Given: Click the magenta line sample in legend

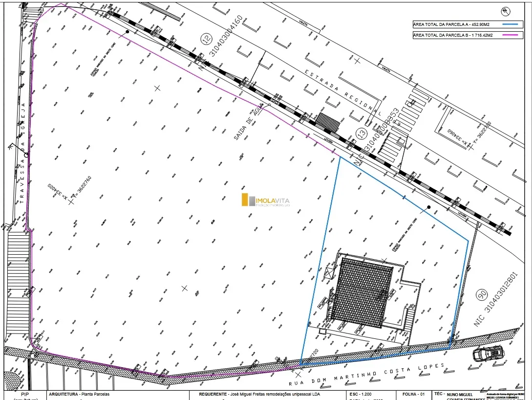Looking at the screenshot, I should [x=510, y=35].
